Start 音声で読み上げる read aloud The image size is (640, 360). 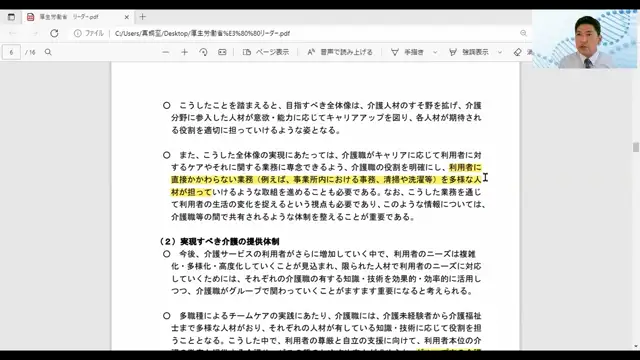point(340,52)
